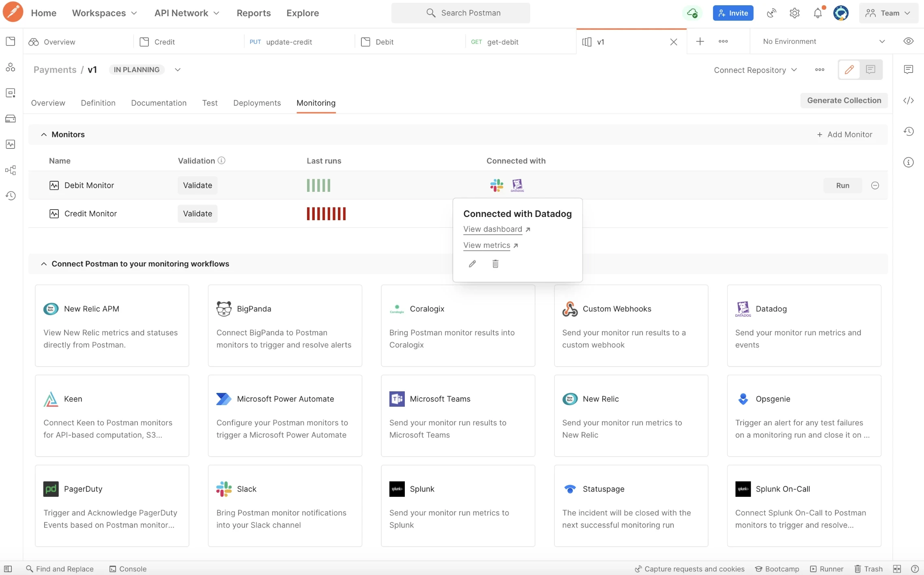Select the Microsoft Teams integration card
Viewport: 924px width, 575px height.
(x=458, y=416)
